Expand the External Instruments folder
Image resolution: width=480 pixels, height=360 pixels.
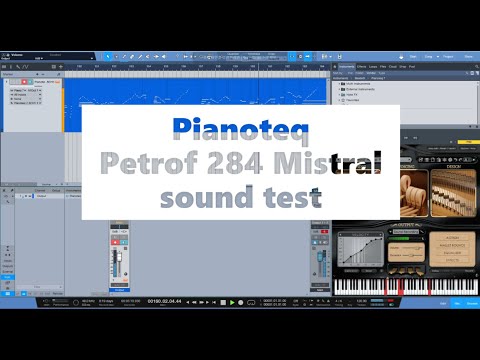339,89
